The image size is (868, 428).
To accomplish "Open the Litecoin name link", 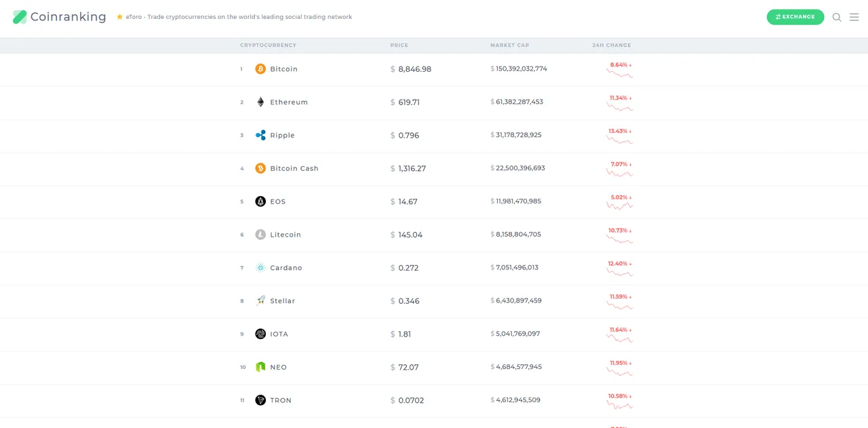I will (x=285, y=235).
